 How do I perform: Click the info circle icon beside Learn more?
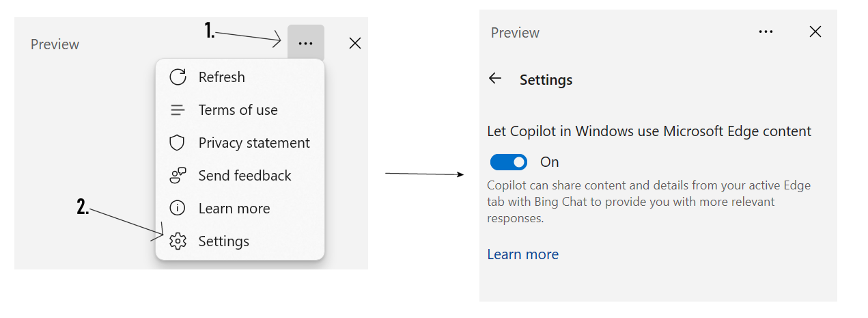(178, 209)
